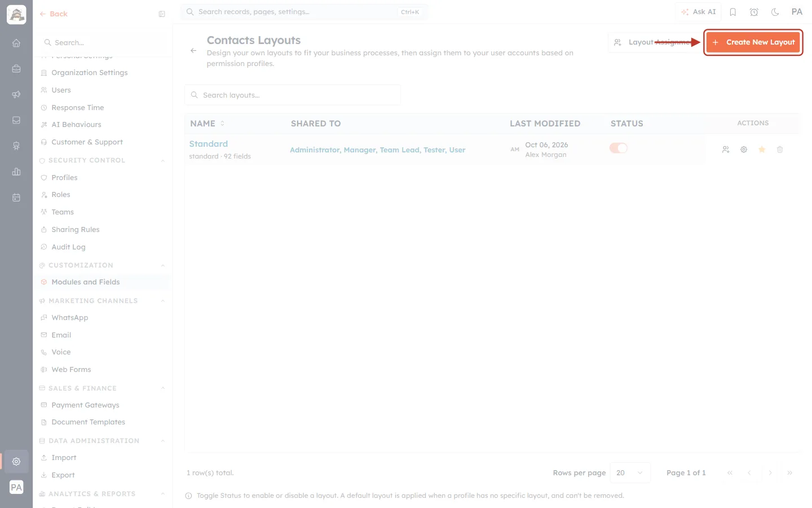Open the settings gear in left rail
Image resolution: width=812 pixels, height=508 pixels.
tap(16, 462)
